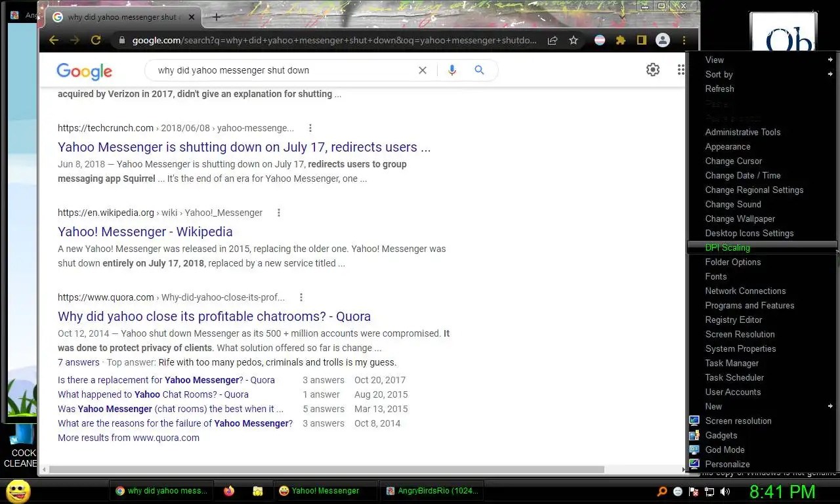Expand the New submenu
The width and height of the screenshot is (840, 504).
763,406
